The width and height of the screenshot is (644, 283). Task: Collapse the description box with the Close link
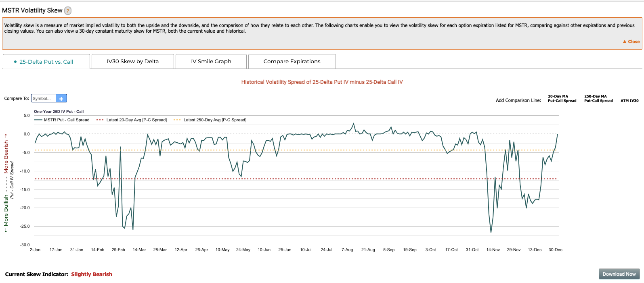[x=631, y=42]
